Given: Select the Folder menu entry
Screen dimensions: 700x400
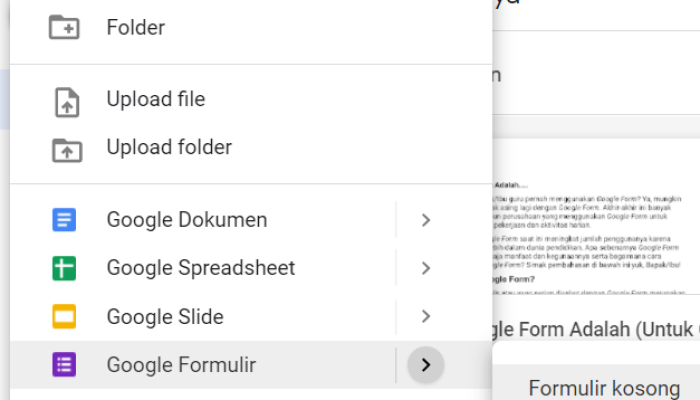Looking at the screenshot, I should point(136,27).
